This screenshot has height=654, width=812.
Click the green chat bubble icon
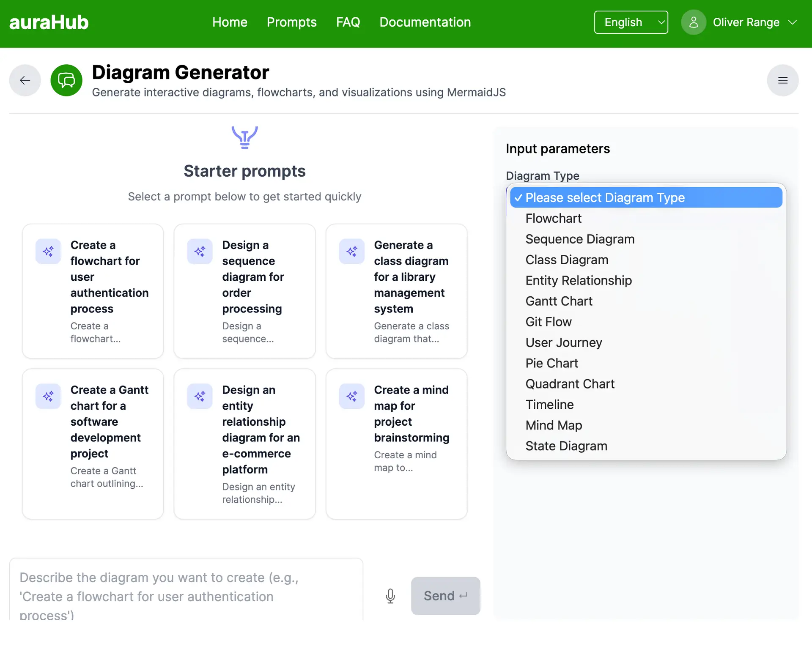tap(66, 80)
